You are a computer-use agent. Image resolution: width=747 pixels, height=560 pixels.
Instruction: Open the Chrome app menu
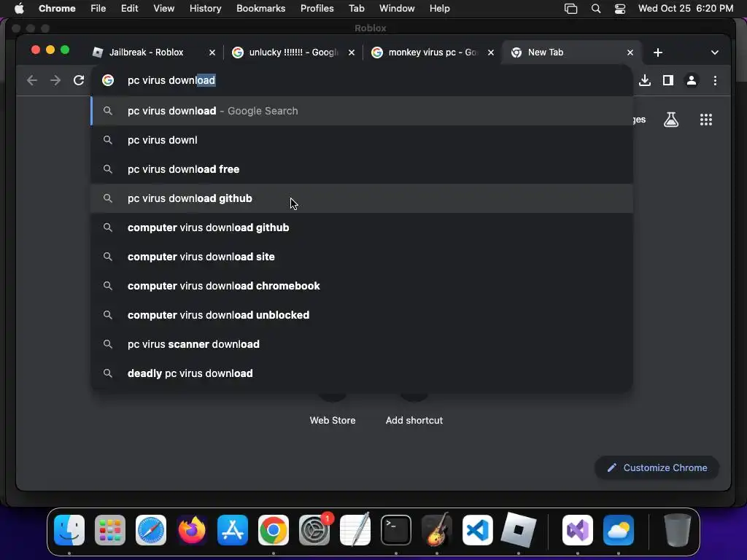[57, 9]
